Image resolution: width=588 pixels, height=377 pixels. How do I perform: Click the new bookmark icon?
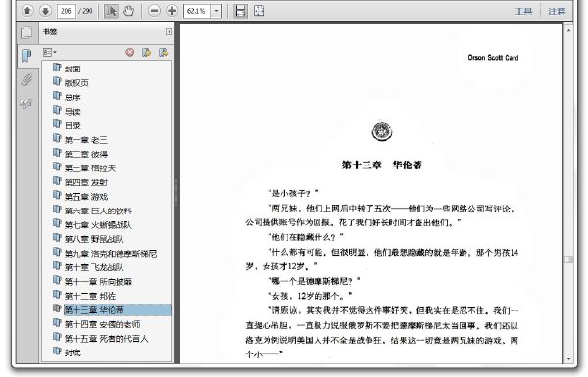(147, 53)
